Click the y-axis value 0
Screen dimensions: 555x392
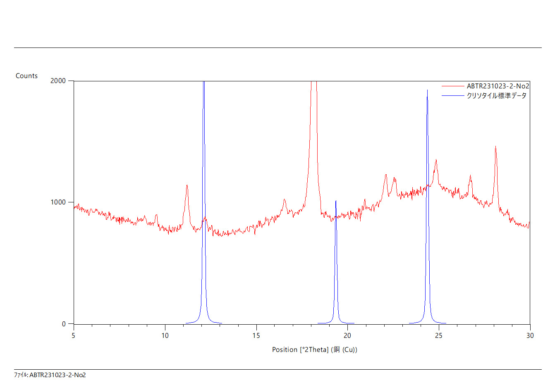point(64,324)
